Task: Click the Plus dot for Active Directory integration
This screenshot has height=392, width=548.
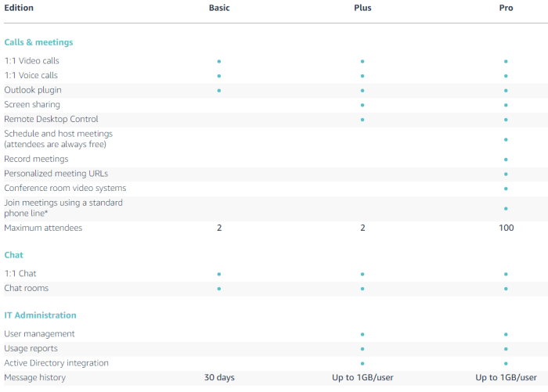Action: coord(362,364)
